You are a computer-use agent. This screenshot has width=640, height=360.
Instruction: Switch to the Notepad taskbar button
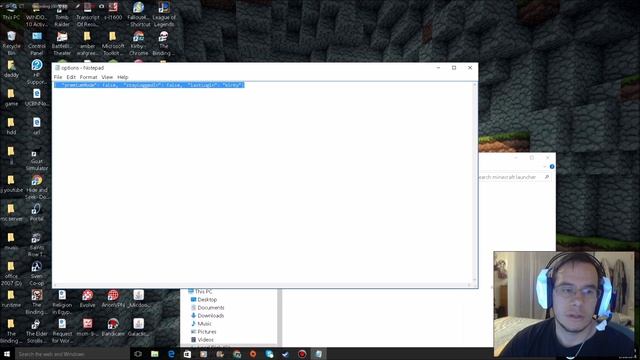[318, 354]
